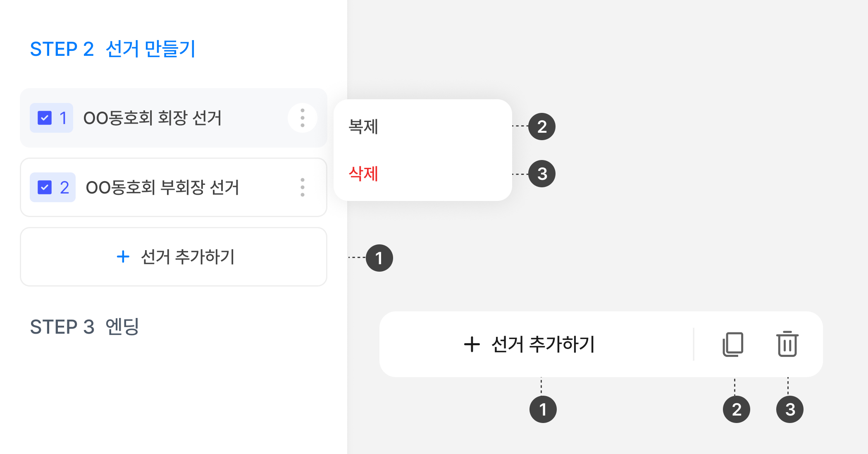Click badge 2 beneath the duplicate icon

[x=736, y=409]
